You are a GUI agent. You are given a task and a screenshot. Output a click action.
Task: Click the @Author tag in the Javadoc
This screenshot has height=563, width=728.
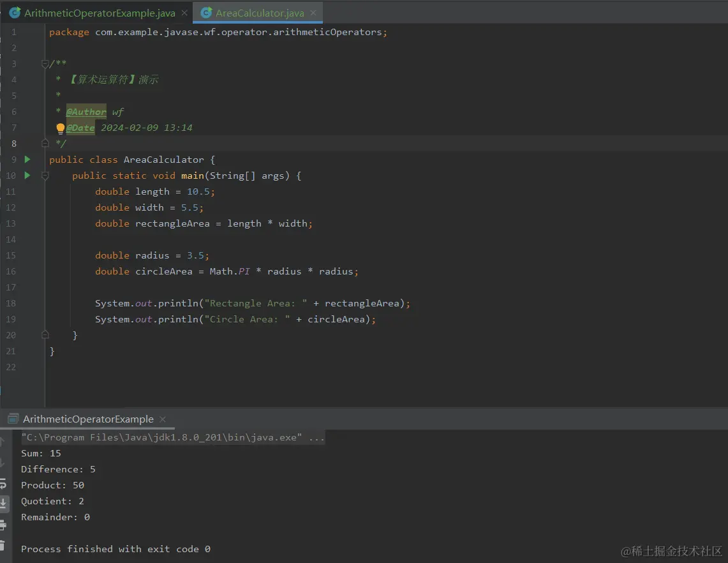click(86, 112)
